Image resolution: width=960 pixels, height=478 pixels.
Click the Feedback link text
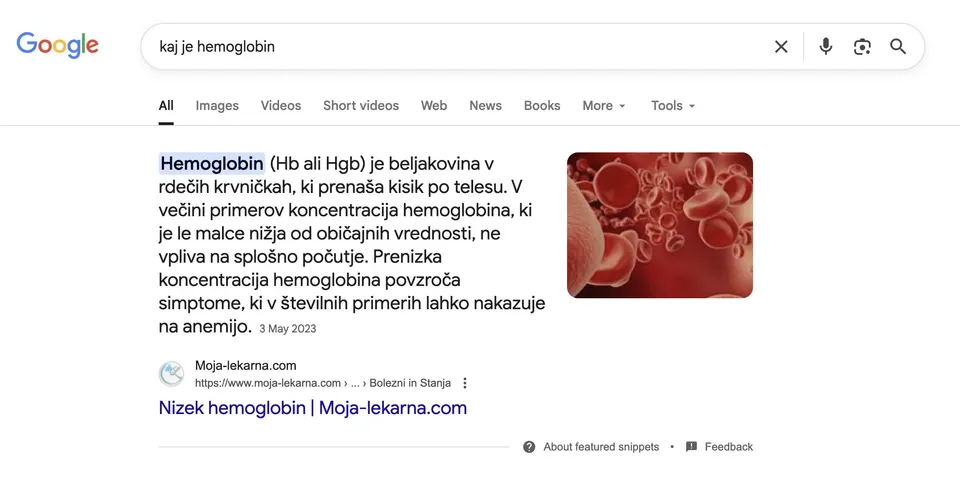click(729, 447)
